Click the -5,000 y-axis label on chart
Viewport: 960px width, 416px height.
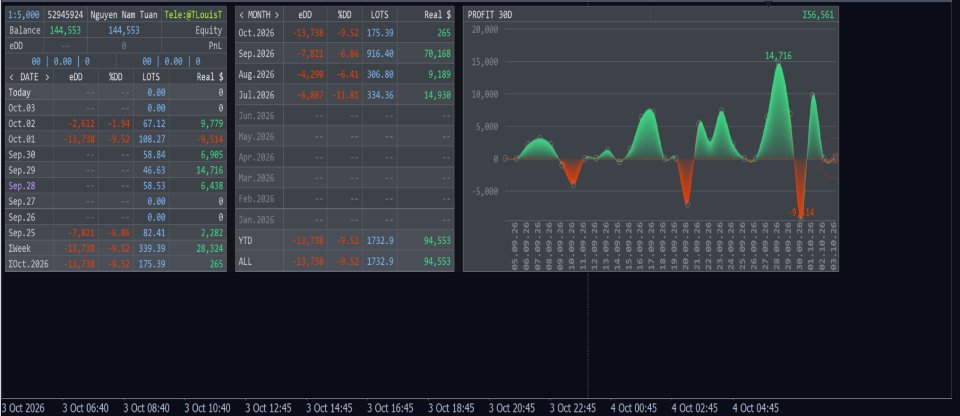tap(486, 191)
